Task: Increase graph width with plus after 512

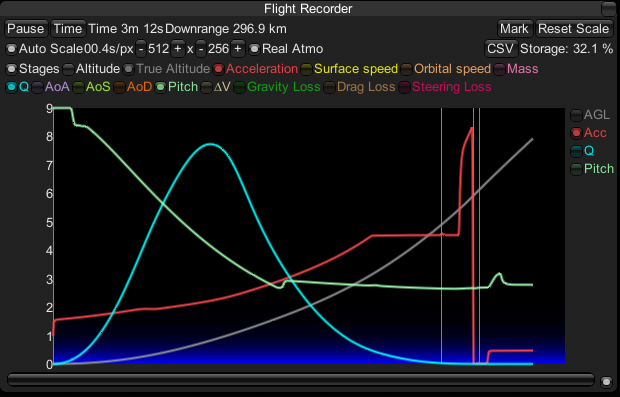Action: click(x=178, y=49)
